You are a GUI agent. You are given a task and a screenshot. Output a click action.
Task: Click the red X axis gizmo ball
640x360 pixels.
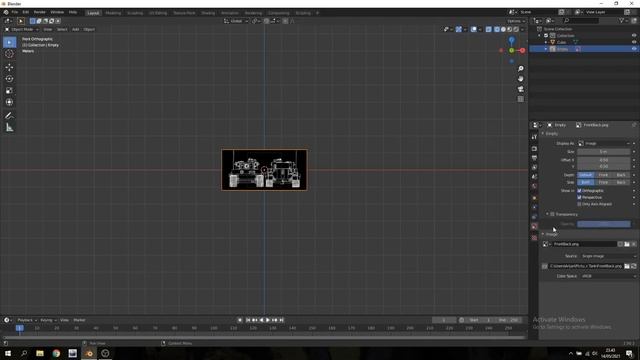(x=522, y=50)
